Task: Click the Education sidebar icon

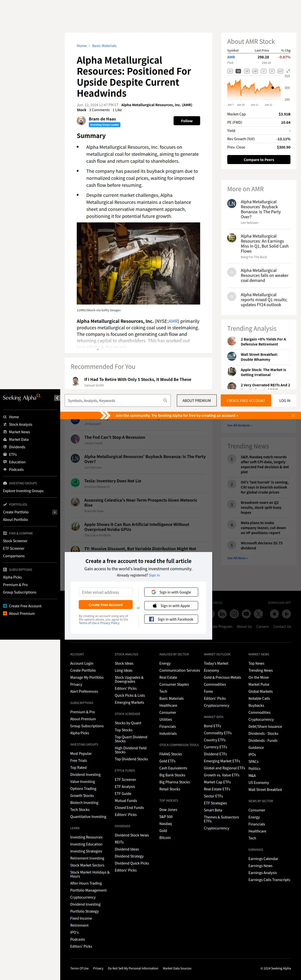Action: 5,462
